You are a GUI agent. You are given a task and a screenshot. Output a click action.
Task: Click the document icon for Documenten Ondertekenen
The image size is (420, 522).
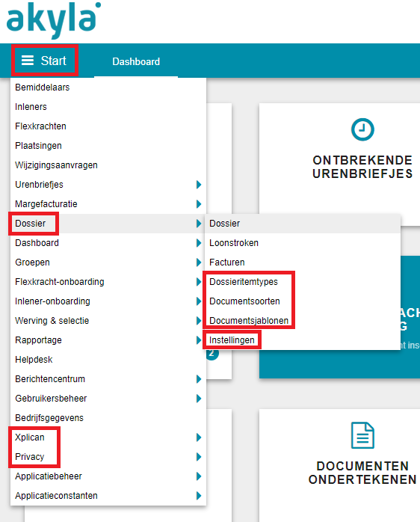pyautogui.click(x=362, y=435)
